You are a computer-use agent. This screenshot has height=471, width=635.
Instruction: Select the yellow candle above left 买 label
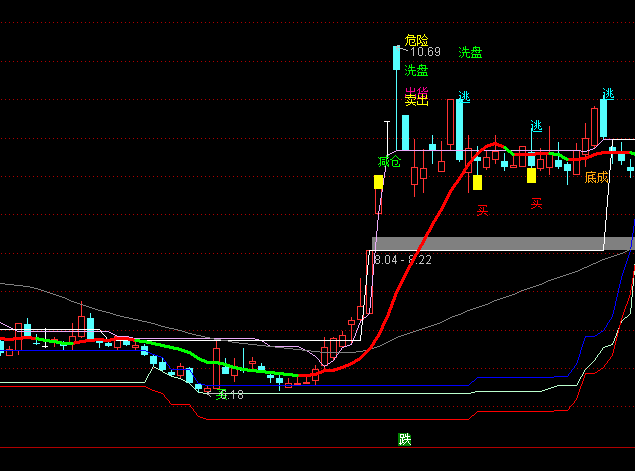(x=477, y=182)
